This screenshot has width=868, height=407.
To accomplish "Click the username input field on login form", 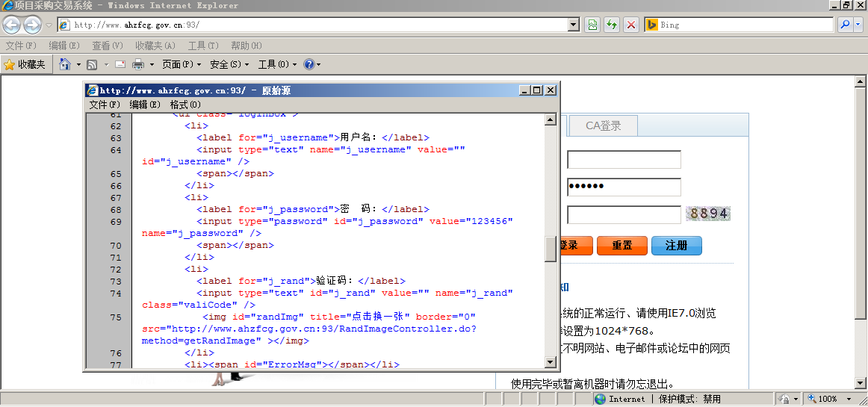I will coord(624,160).
